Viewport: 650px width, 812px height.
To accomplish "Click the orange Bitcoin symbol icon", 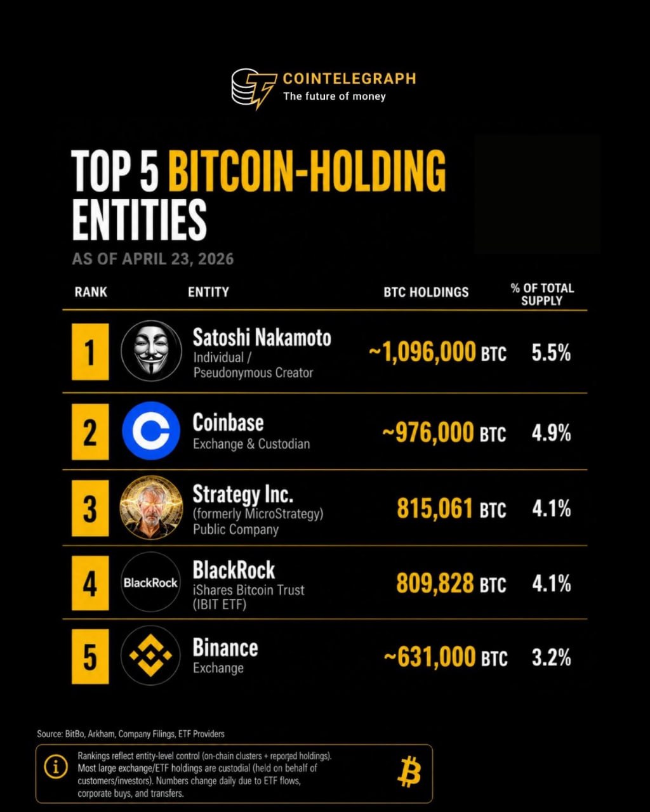I will [409, 773].
